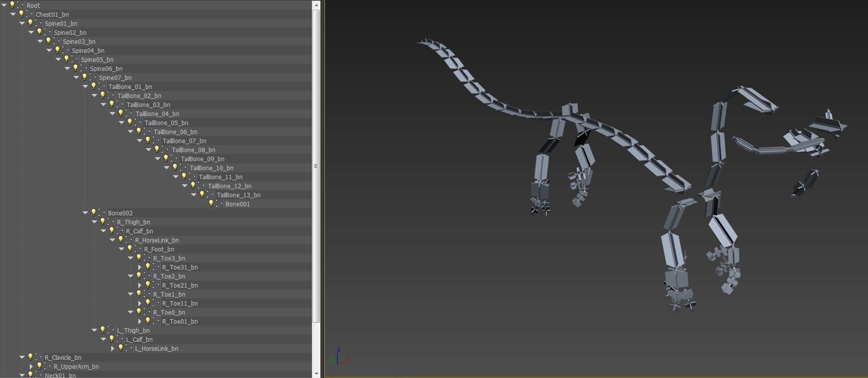
Task: Click the hierarchy scrollbar up arrow
Action: click(316, 5)
